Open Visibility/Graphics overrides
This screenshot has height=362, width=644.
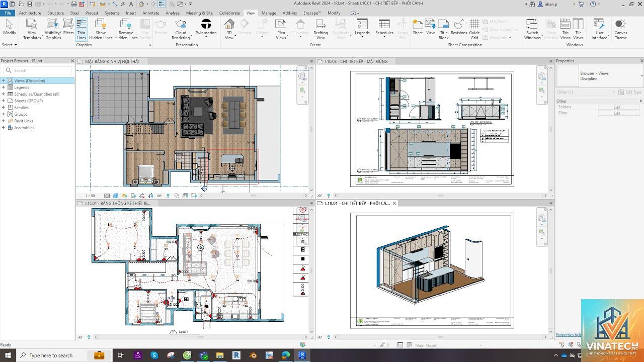tap(53, 30)
